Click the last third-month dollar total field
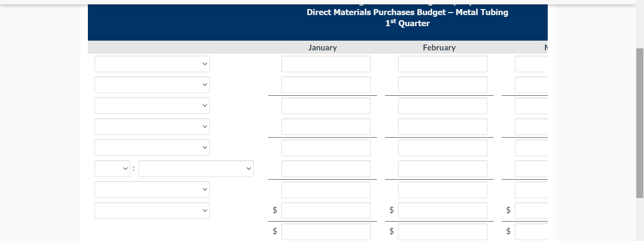644x241 pixels. pos(531,232)
